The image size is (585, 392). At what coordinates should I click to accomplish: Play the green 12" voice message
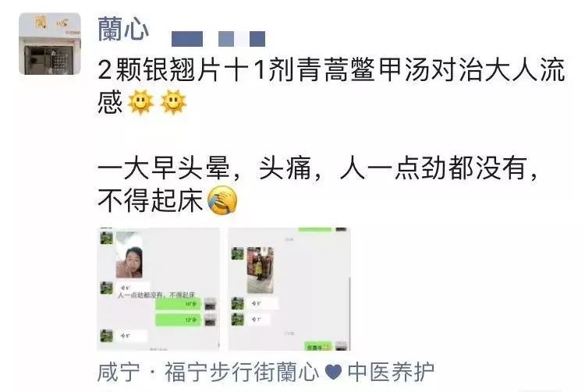tap(179, 320)
